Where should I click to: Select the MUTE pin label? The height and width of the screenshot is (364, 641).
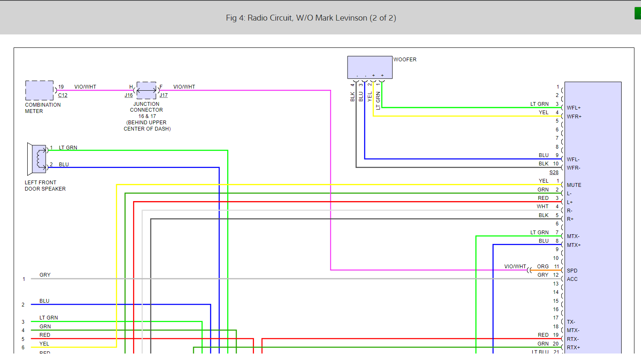[x=574, y=185]
